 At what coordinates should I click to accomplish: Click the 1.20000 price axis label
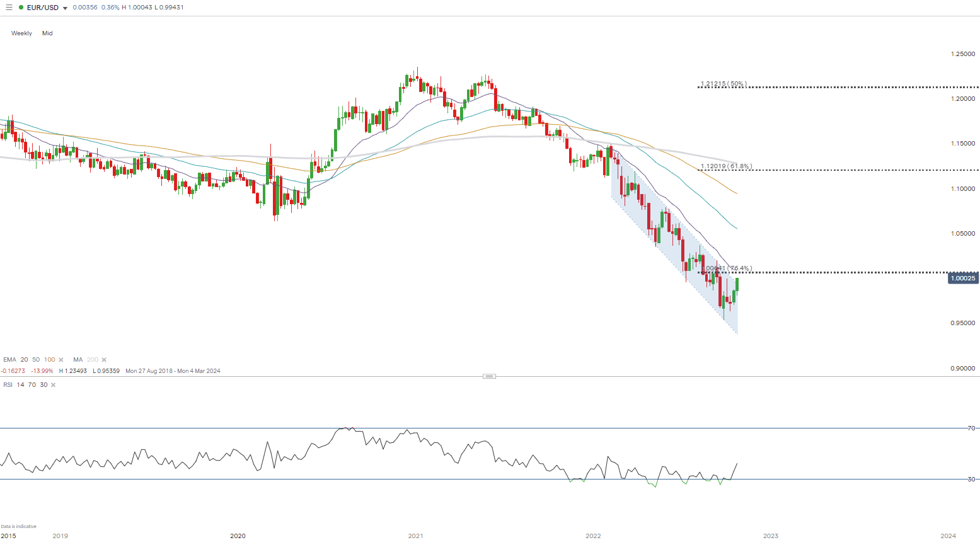pos(963,99)
